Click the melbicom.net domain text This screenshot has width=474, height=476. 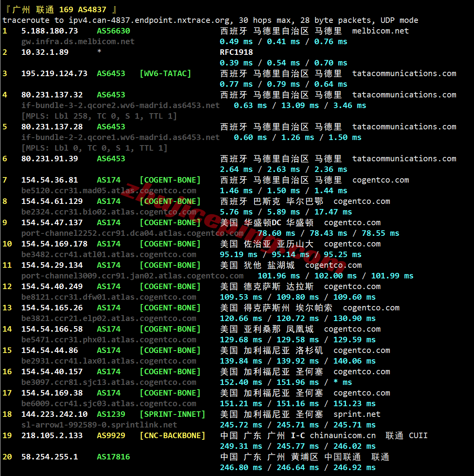pos(381,31)
